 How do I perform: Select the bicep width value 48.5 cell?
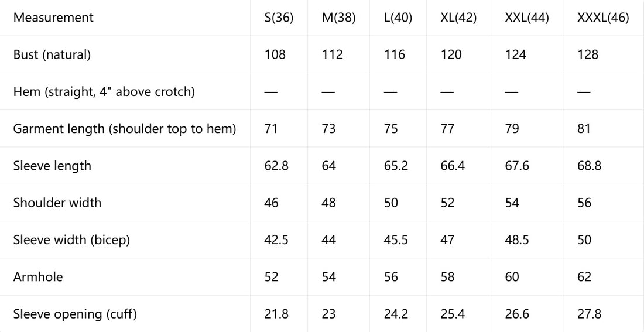point(517,239)
